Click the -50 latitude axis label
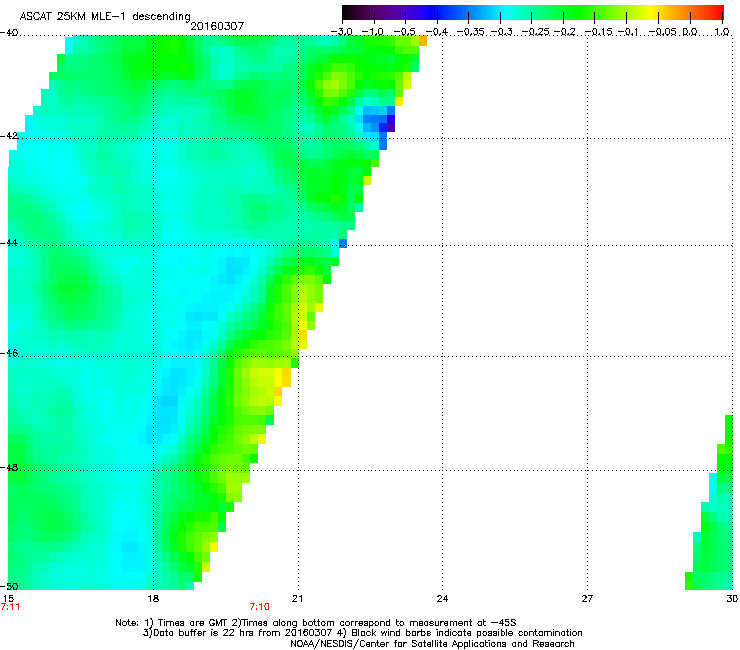 point(9,587)
